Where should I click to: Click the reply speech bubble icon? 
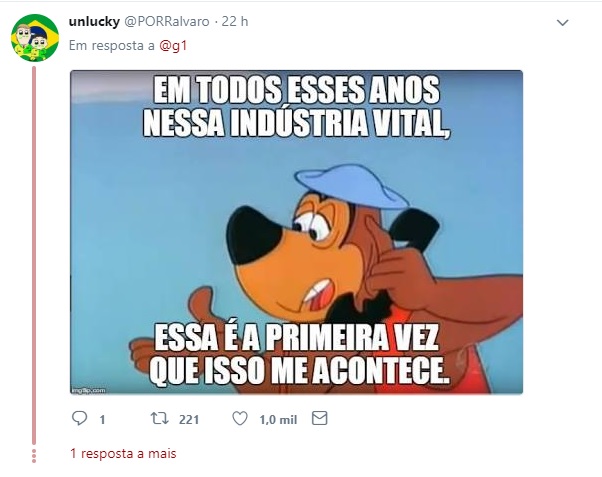[x=79, y=419]
